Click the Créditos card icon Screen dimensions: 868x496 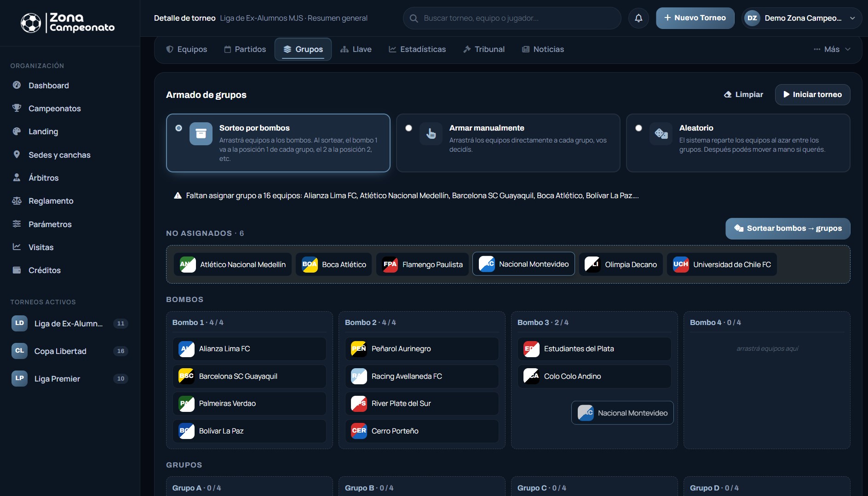17,270
